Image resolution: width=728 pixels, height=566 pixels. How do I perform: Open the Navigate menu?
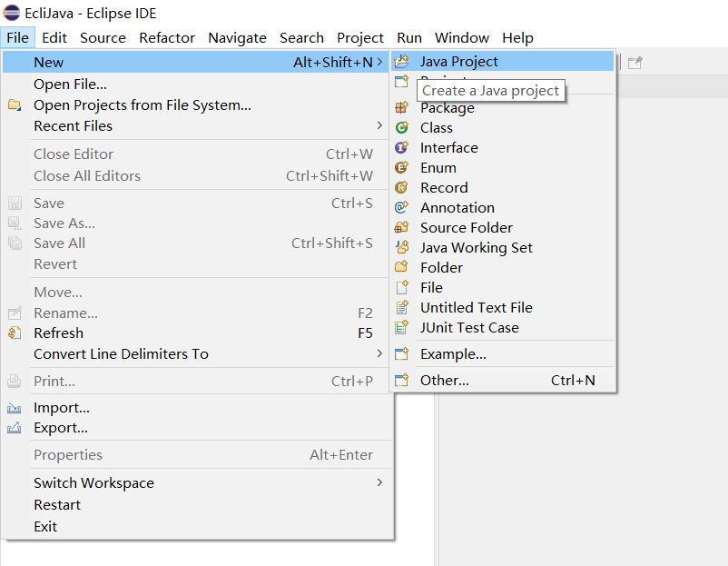click(x=237, y=37)
